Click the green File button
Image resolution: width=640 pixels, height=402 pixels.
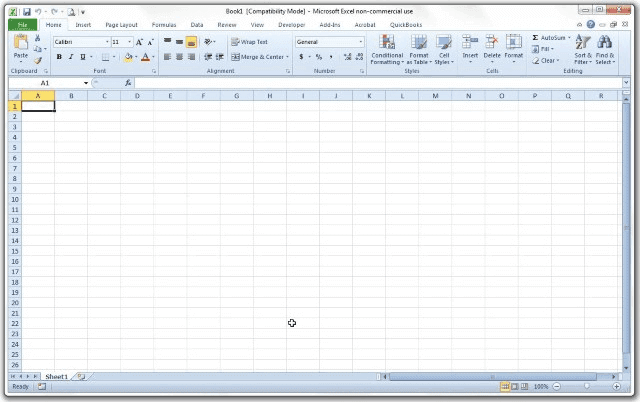[x=24, y=24]
